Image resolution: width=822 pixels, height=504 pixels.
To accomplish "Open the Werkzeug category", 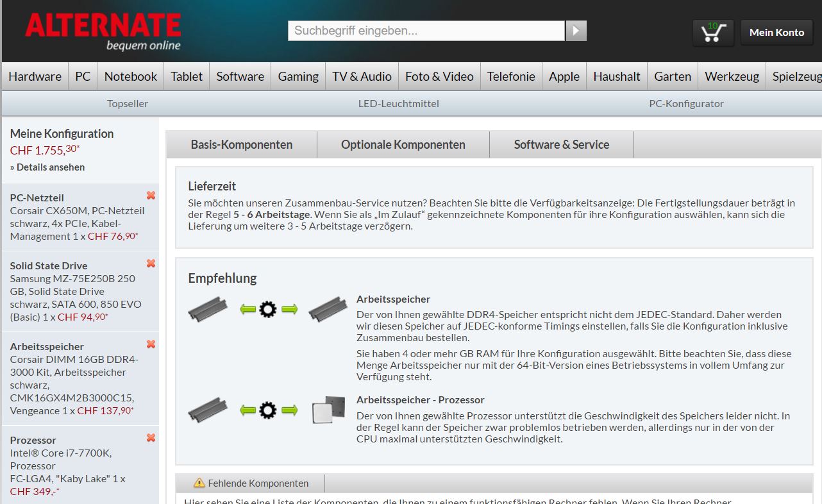I will 732,76.
